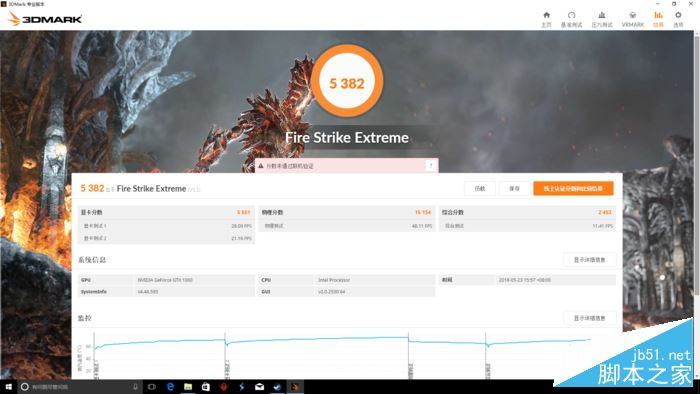Select the 物理分数 physics score header
This screenshot has height=394, width=700.
[346, 212]
